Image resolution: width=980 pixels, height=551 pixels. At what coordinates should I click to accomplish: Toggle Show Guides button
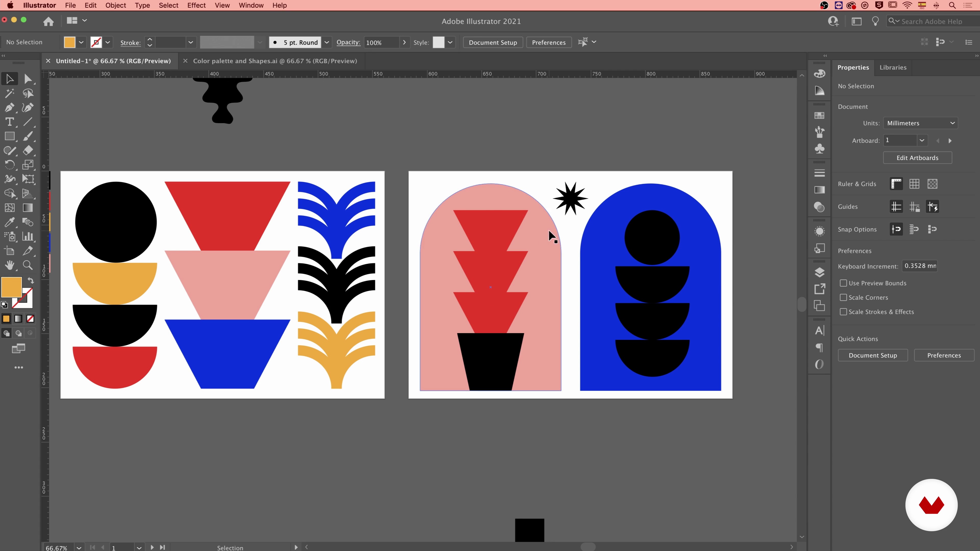coord(896,207)
